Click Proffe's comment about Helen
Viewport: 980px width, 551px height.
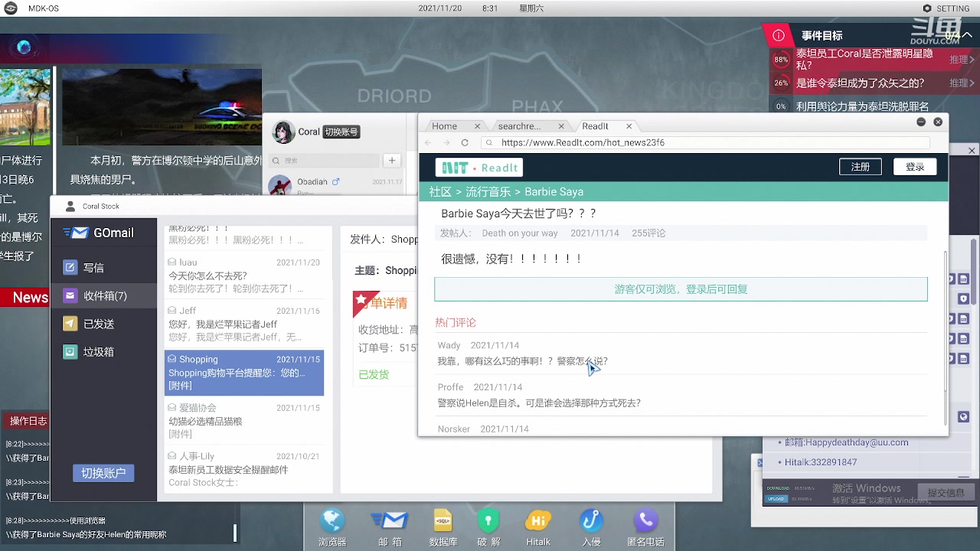coord(539,403)
